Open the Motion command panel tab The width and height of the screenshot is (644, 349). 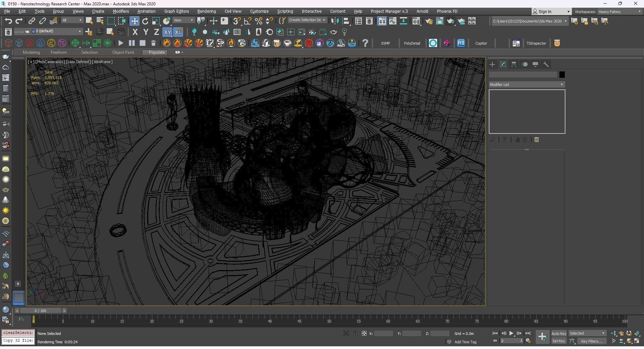[x=525, y=64]
